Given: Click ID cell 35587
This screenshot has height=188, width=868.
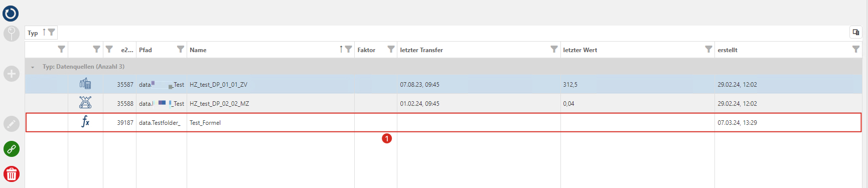Looking at the screenshot, I should point(125,85).
